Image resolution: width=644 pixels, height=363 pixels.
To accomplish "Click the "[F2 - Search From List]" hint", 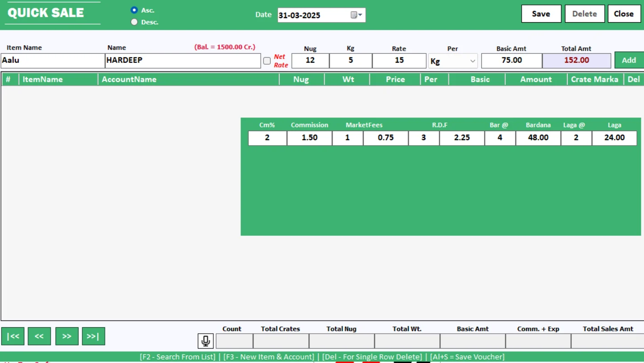I will [x=178, y=357].
